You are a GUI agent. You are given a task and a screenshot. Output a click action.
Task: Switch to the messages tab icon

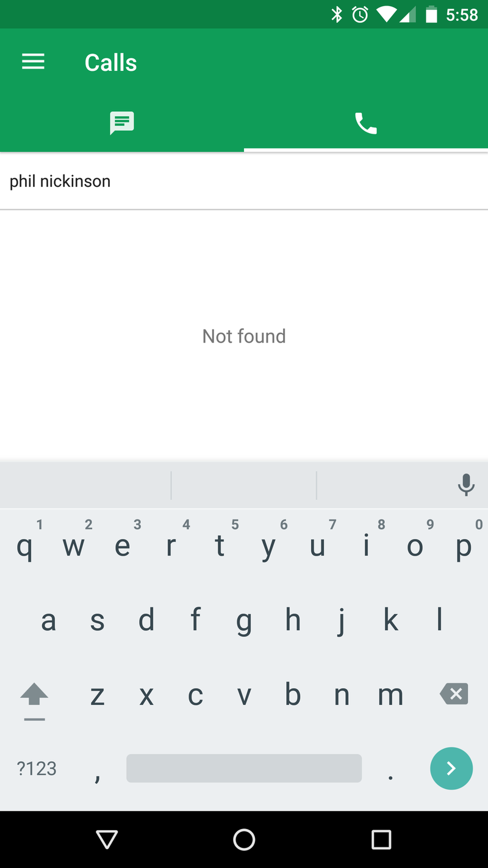tap(121, 123)
